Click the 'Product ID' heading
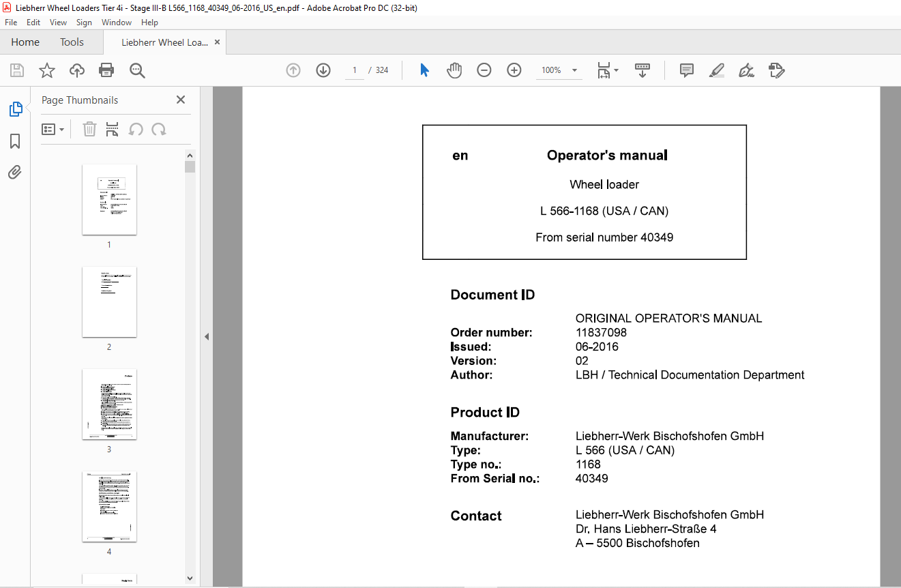901x588 pixels. click(x=485, y=412)
